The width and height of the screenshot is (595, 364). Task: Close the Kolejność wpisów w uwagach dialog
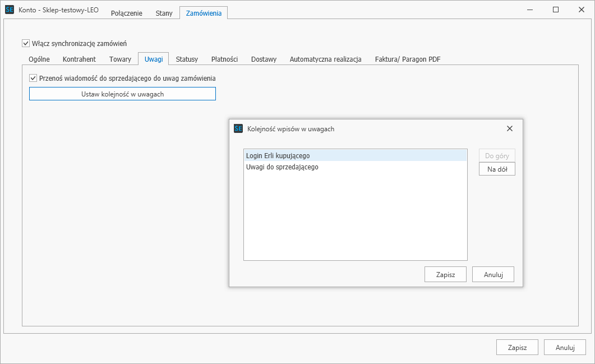point(510,128)
